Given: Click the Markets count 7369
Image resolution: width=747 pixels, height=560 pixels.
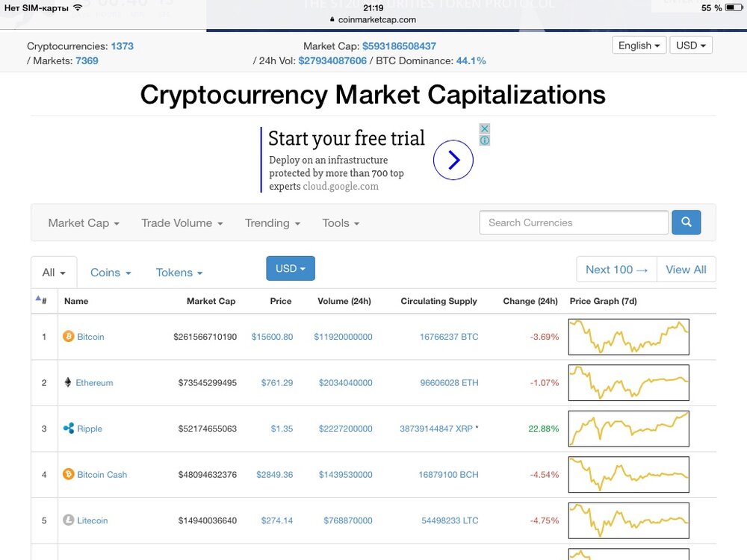Looking at the screenshot, I should [x=87, y=60].
